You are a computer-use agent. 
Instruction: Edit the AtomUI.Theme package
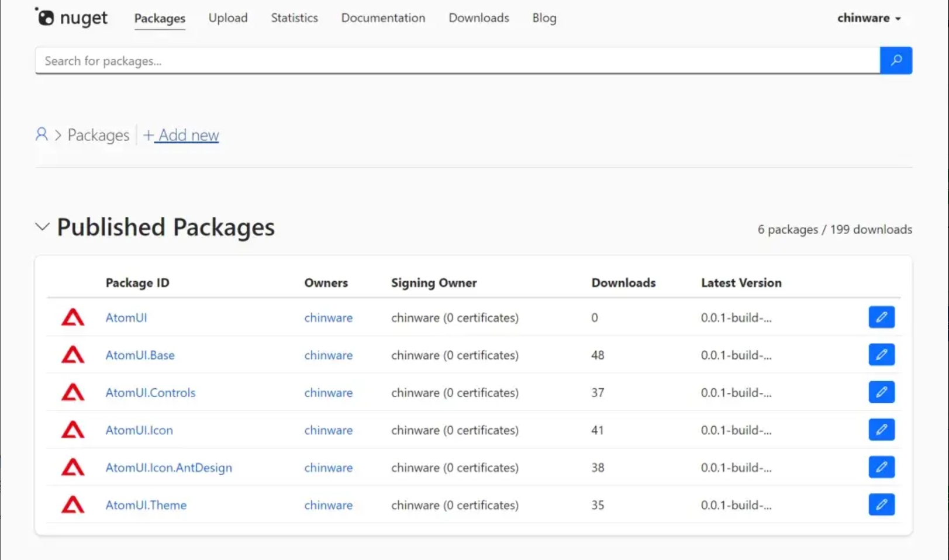pos(881,504)
